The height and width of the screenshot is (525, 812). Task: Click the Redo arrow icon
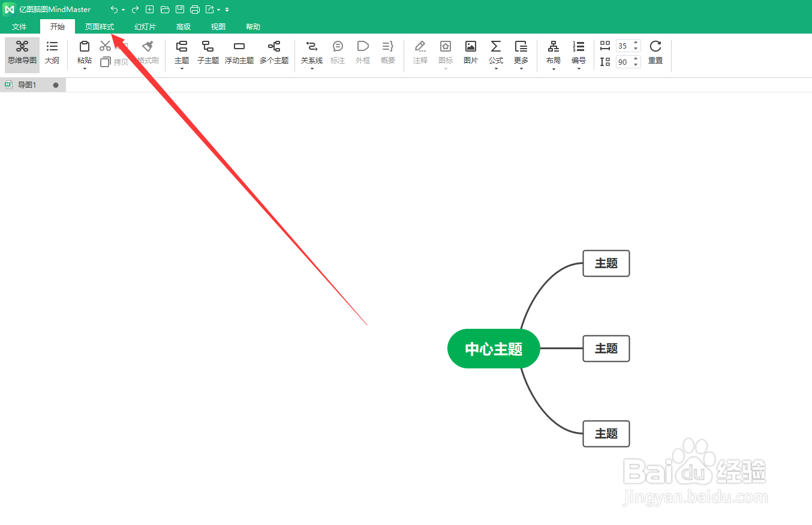pos(135,10)
